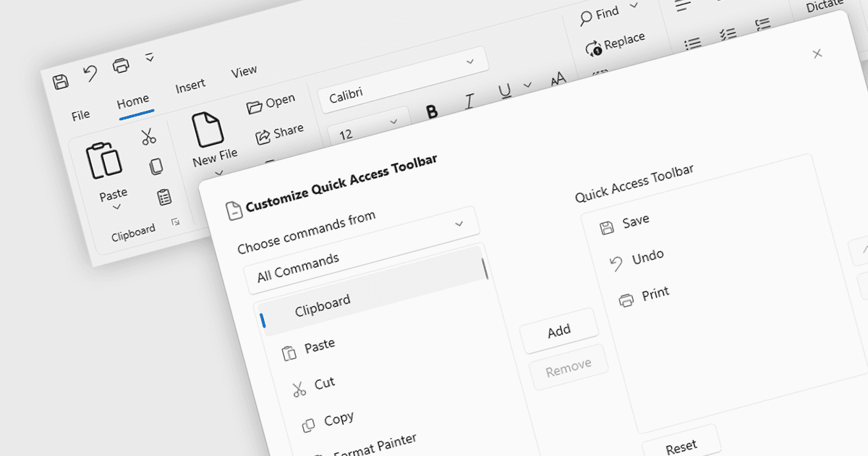Viewport: 868px width, 456px height.
Task: Click the Cut scissors icon in ribbon
Action: point(148,136)
